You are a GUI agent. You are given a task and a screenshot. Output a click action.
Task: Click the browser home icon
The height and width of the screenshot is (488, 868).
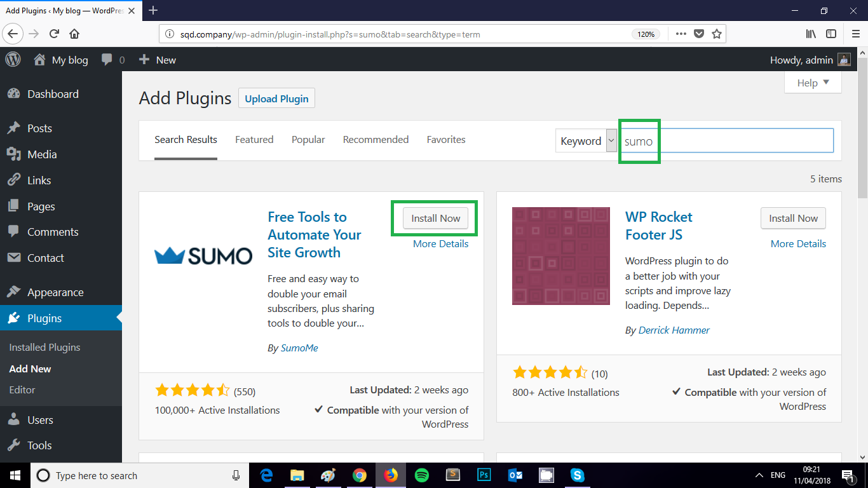point(74,34)
